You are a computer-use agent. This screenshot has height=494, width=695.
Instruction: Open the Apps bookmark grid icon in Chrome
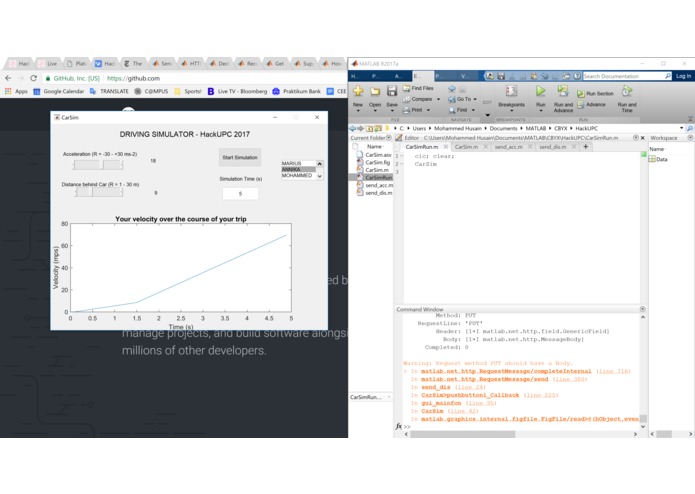8,91
